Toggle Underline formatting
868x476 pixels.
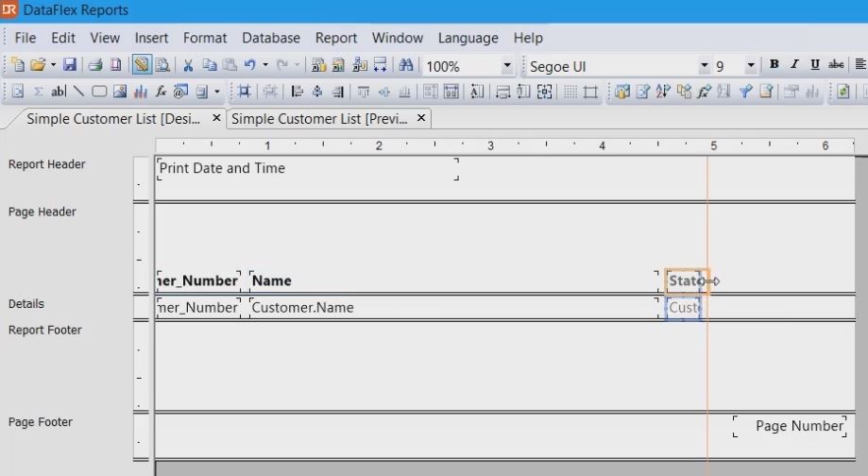tap(814, 65)
